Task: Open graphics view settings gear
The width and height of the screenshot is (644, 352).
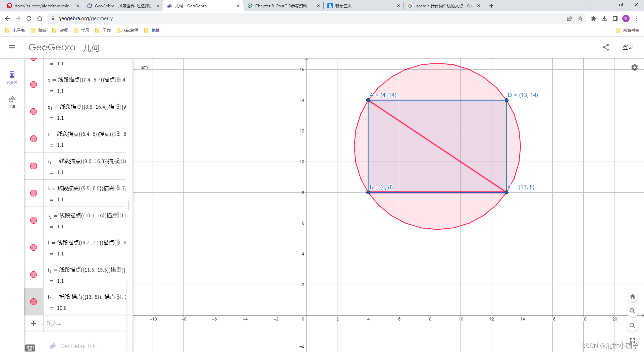Action: 635,67
